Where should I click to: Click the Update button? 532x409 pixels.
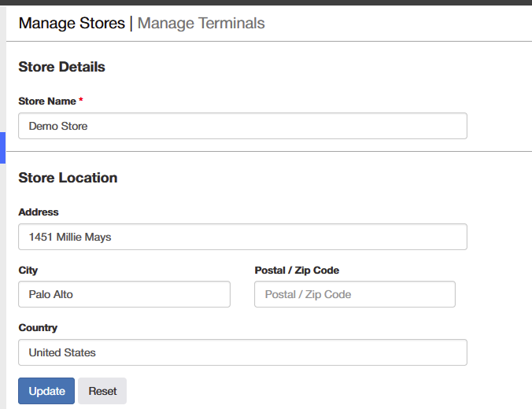pos(46,391)
